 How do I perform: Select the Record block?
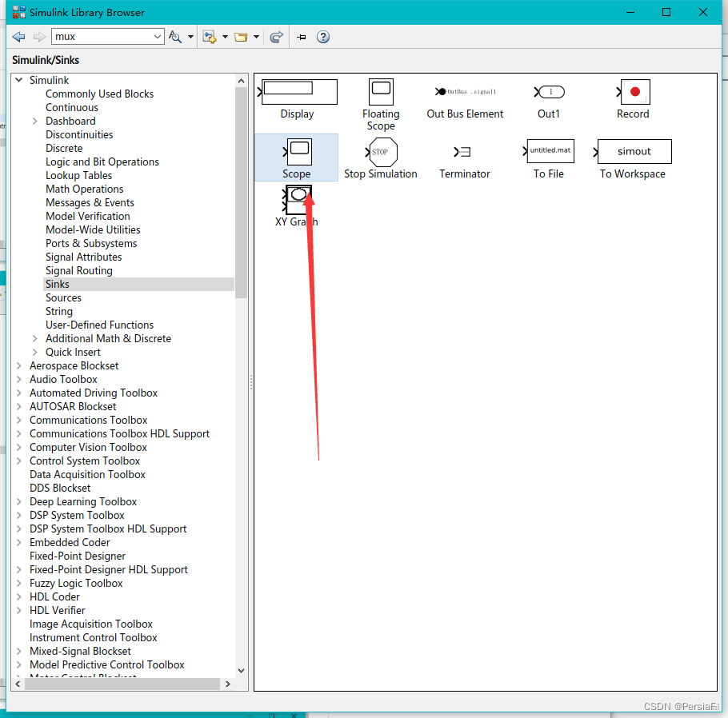(x=632, y=99)
